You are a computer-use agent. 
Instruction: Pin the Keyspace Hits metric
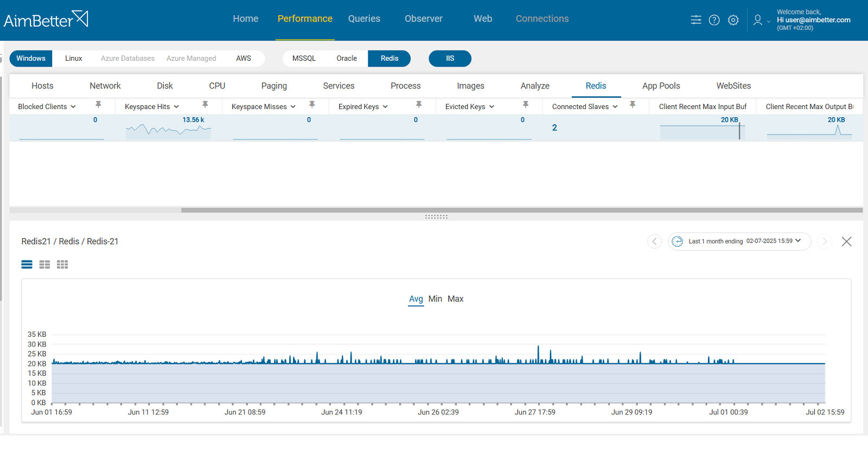(205, 104)
